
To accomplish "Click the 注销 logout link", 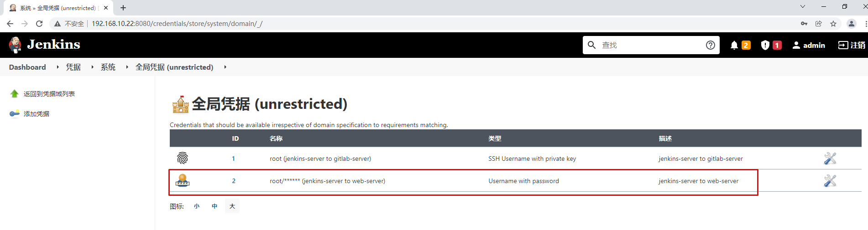I will coord(852,45).
